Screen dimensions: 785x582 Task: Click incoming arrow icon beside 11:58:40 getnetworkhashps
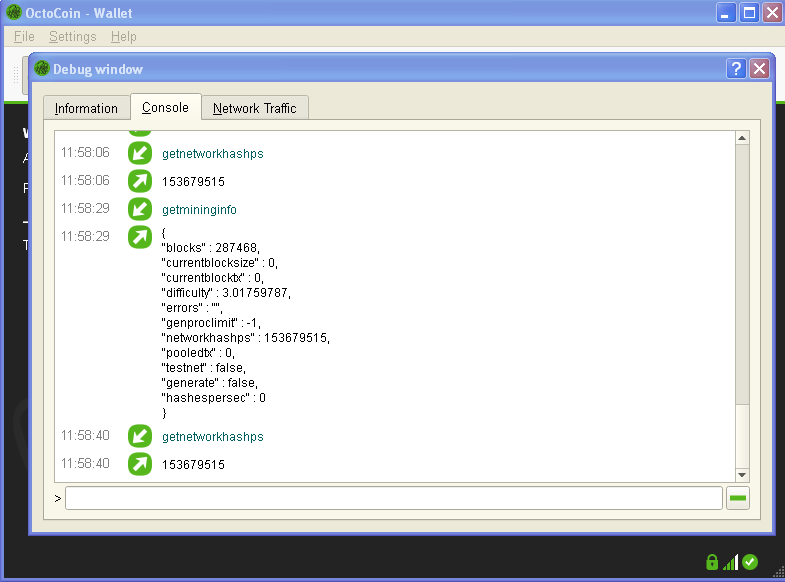click(x=140, y=436)
